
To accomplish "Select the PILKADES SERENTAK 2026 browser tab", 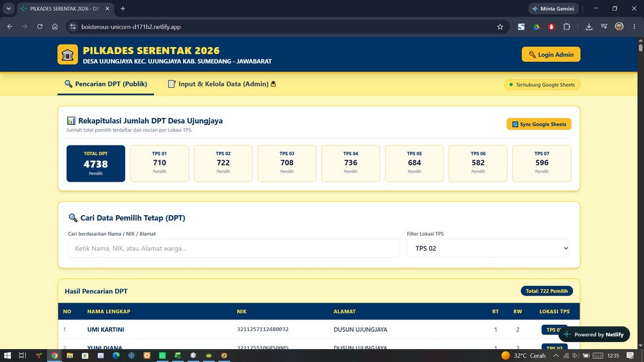I will click(x=64, y=8).
